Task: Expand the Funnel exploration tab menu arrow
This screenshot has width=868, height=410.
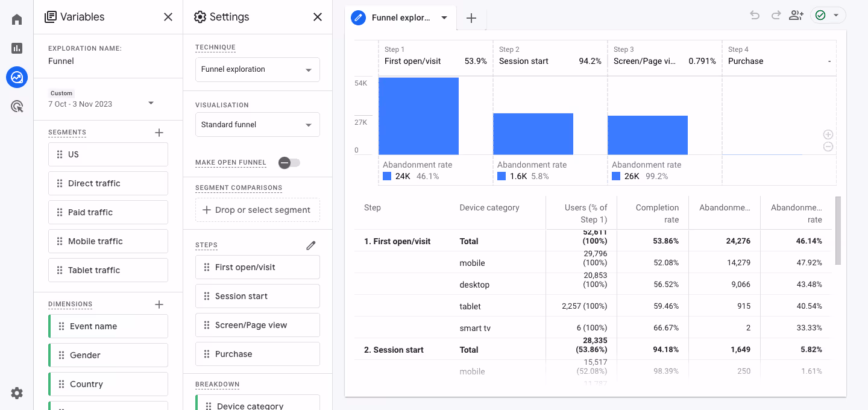Action: pyautogui.click(x=444, y=17)
